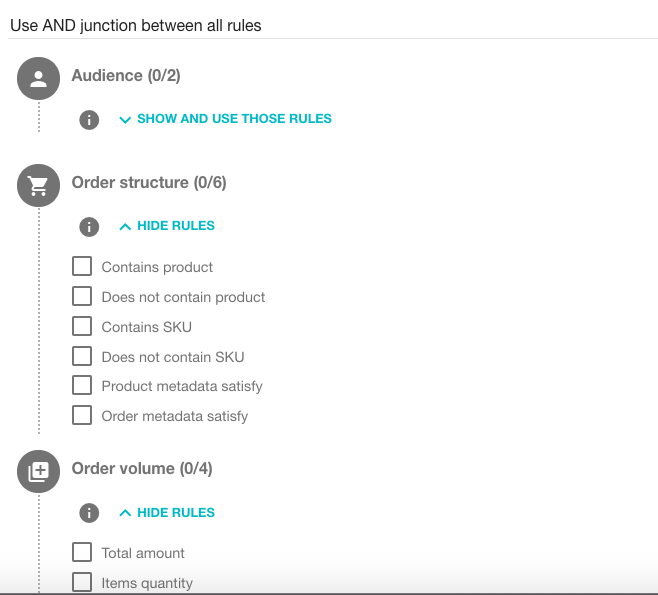Click the Audience (0/2) section heading
This screenshot has height=595, width=658.
pos(126,76)
